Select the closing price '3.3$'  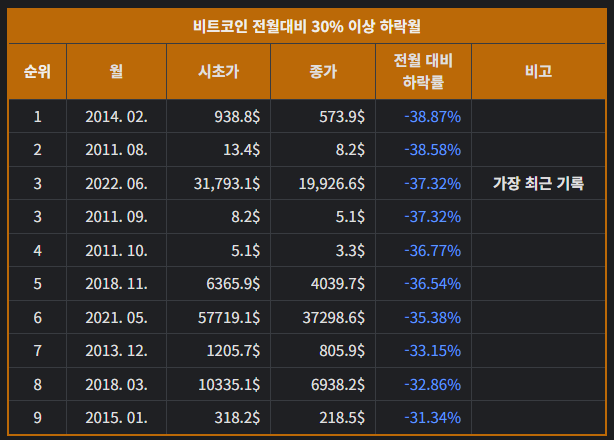click(350, 251)
